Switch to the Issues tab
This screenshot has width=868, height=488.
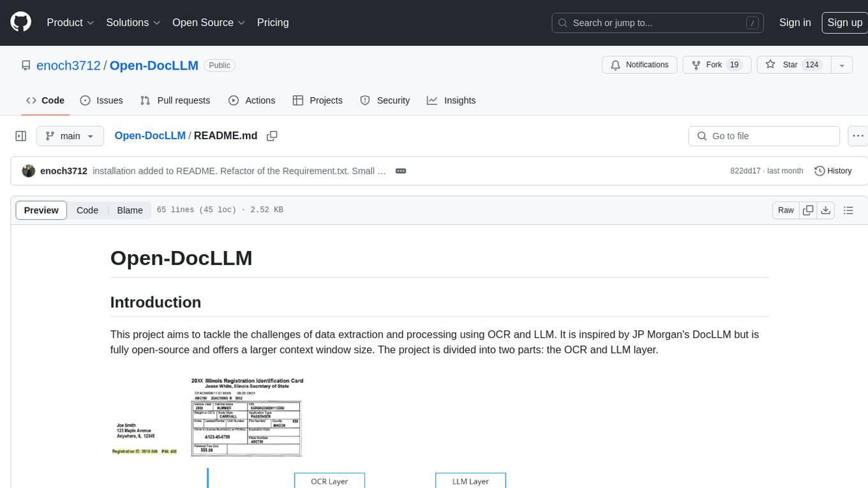click(x=101, y=100)
